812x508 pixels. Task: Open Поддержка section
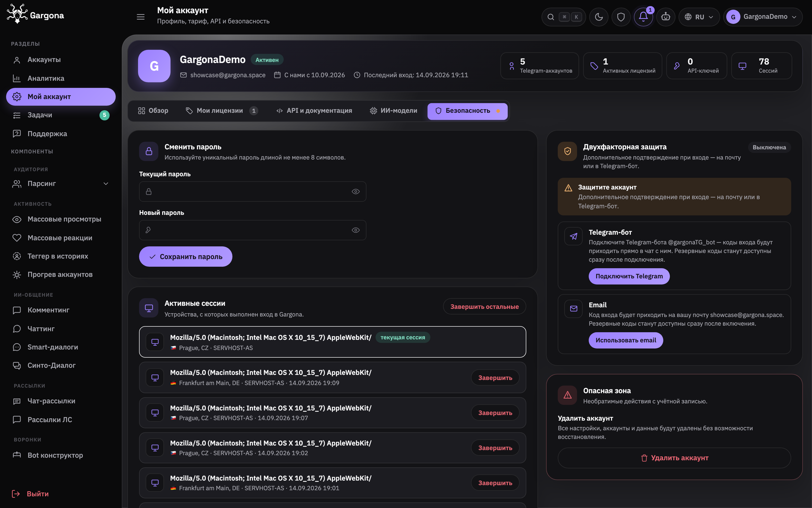[61, 134]
